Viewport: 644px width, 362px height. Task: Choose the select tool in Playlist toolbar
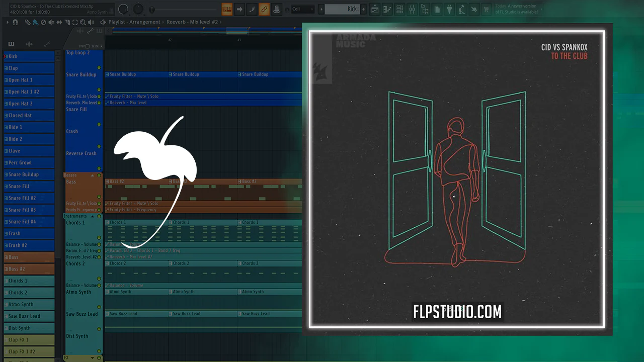coord(75,22)
